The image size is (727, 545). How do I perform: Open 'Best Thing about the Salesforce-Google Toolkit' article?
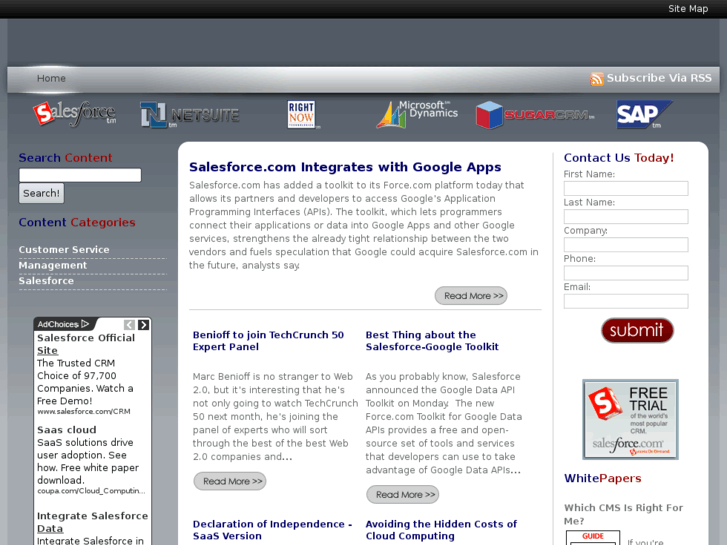point(432,341)
